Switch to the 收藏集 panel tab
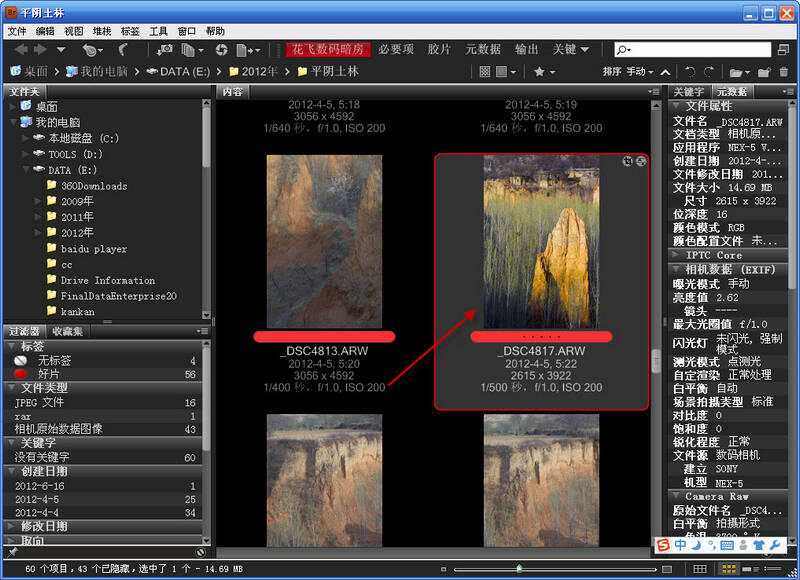 (x=67, y=332)
